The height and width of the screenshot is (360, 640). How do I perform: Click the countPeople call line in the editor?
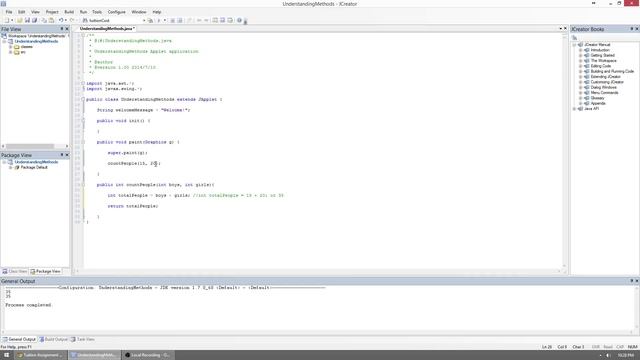(134, 163)
